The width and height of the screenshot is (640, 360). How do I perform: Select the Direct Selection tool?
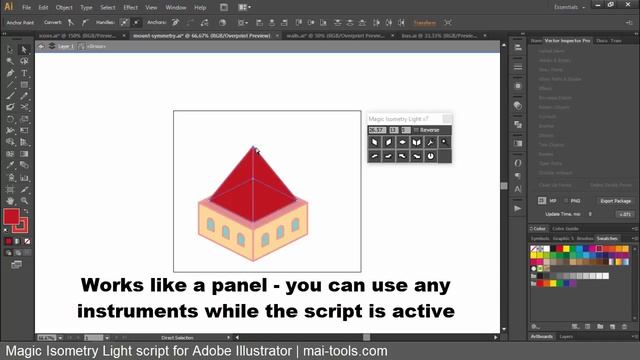point(24,50)
